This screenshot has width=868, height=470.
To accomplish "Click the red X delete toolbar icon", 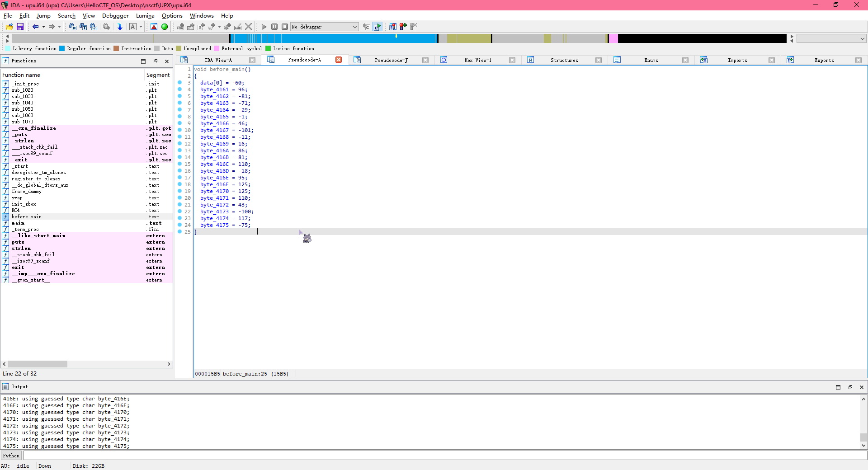I will click(248, 27).
